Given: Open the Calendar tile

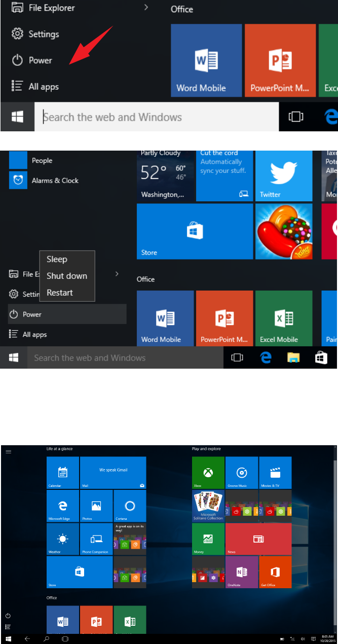Looking at the screenshot, I should coord(63,472).
